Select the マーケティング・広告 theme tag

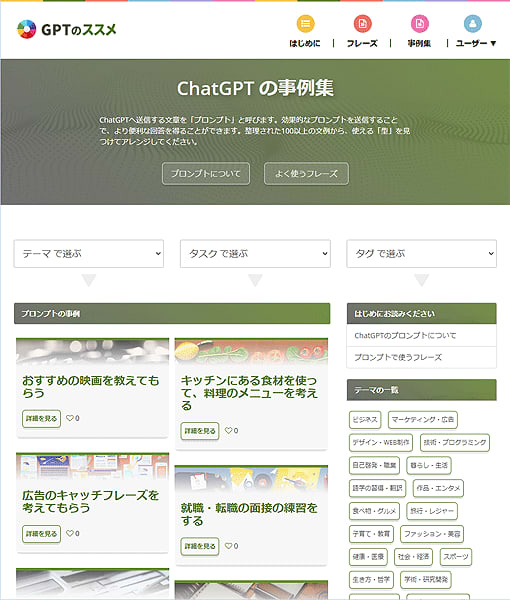pos(423,420)
